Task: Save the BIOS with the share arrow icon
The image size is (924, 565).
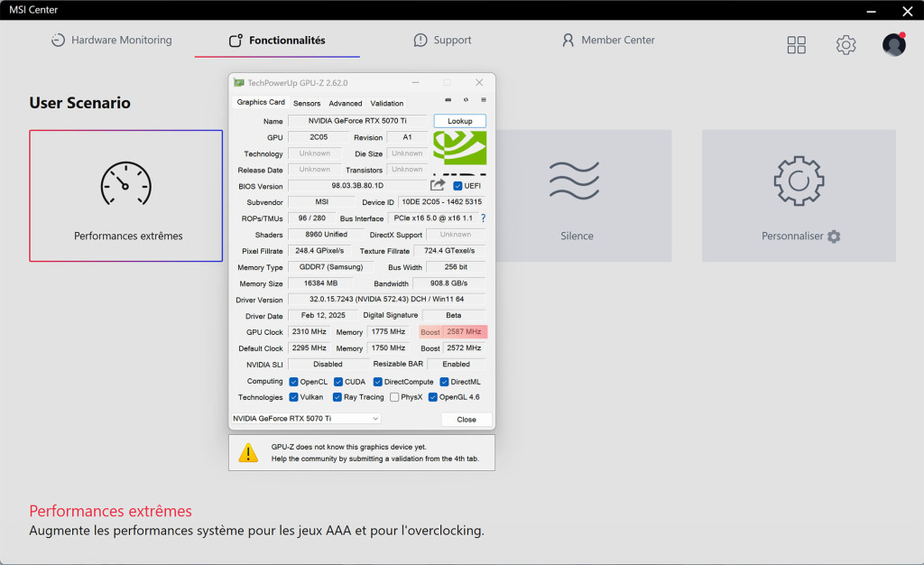Action: (x=438, y=186)
